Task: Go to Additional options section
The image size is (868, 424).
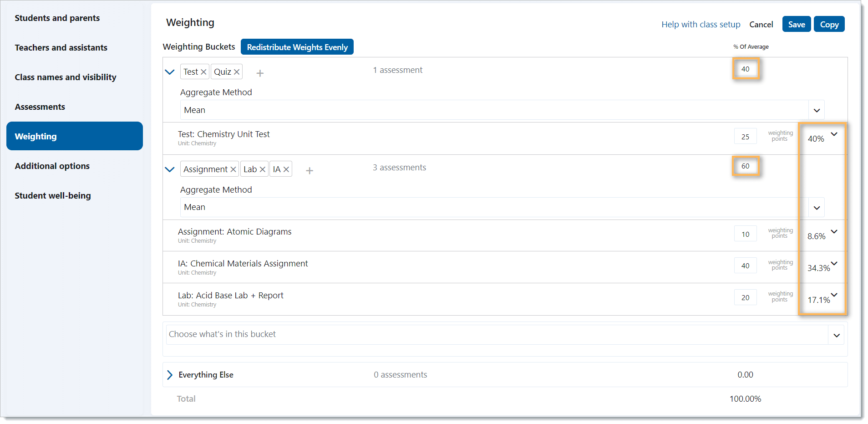Action: coord(52,166)
